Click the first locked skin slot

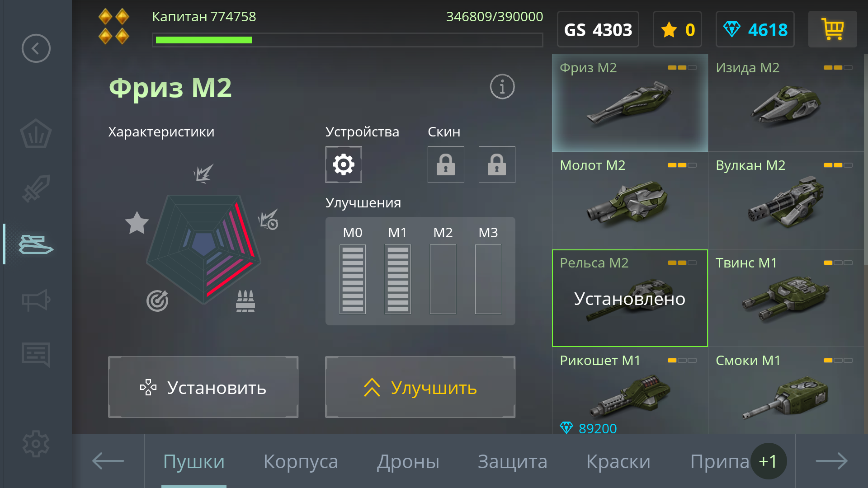[446, 164]
